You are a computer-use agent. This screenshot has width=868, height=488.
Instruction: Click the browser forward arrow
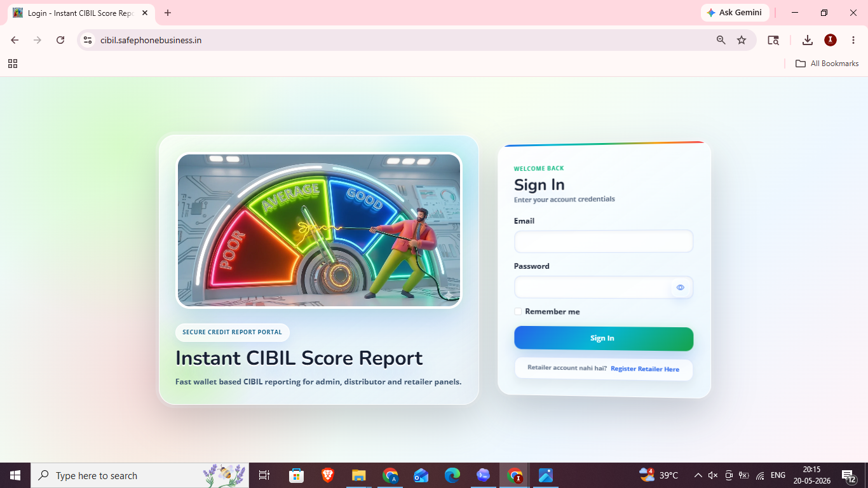point(37,40)
